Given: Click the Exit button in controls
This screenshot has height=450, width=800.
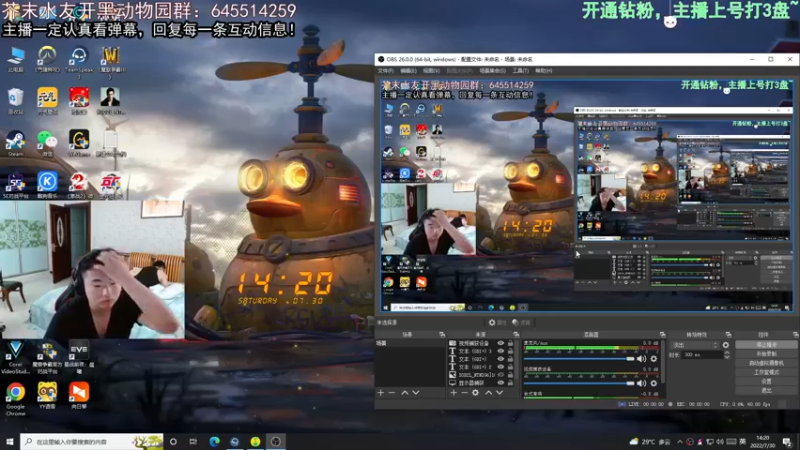Looking at the screenshot, I should tap(766, 390).
